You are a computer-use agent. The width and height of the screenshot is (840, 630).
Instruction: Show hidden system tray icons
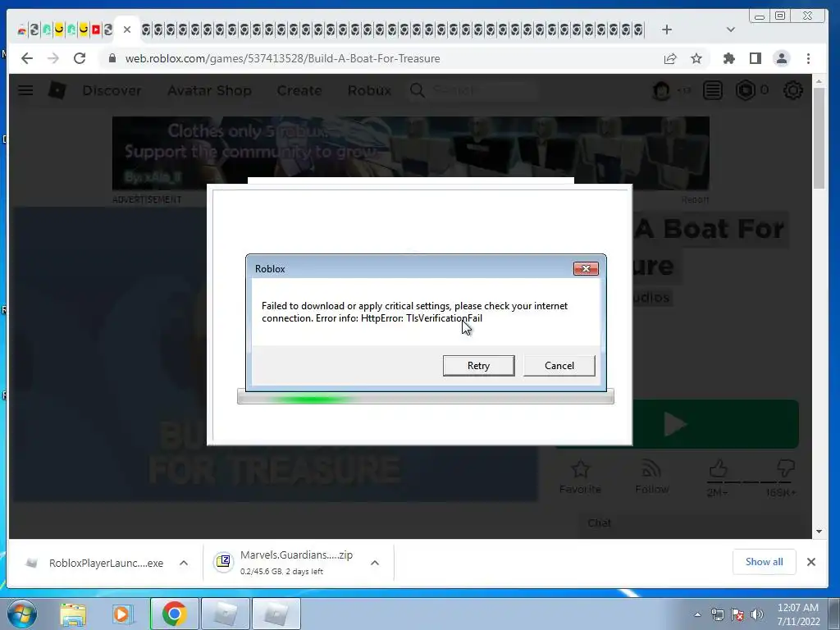(x=697, y=614)
